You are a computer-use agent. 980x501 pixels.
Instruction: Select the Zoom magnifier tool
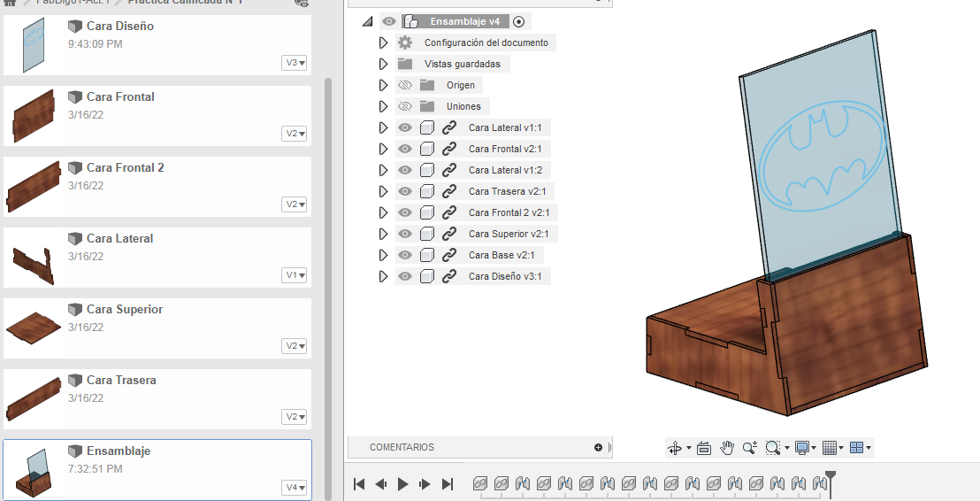pyautogui.click(x=749, y=448)
